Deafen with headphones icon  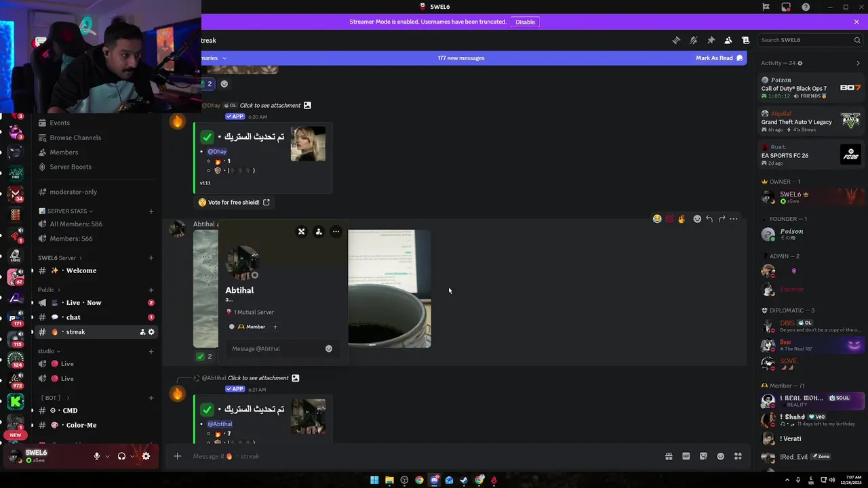tap(121, 456)
